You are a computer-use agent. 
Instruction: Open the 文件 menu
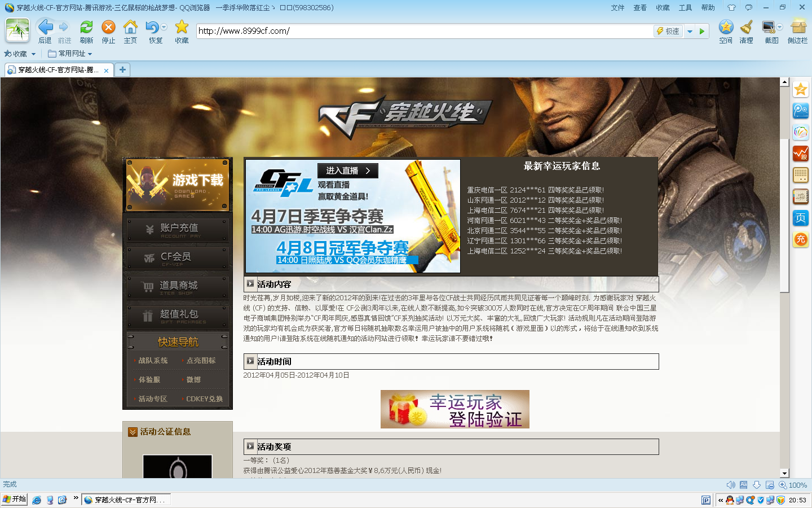click(x=617, y=7)
